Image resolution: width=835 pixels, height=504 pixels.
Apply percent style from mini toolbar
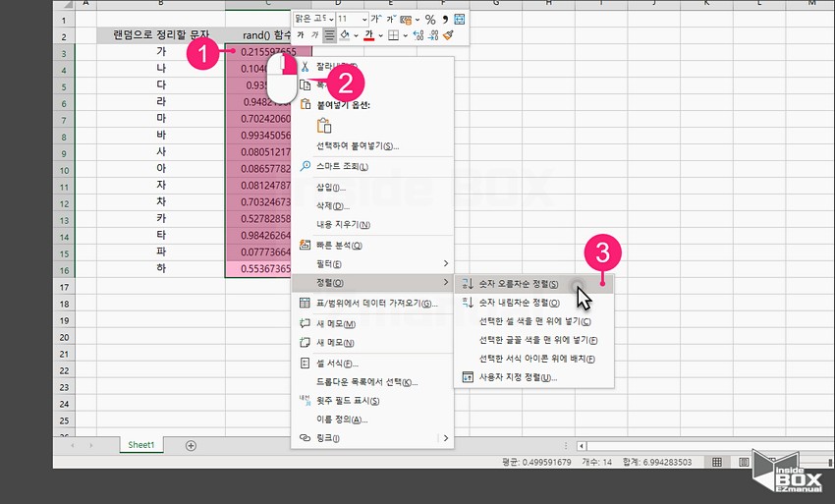[x=430, y=20]
